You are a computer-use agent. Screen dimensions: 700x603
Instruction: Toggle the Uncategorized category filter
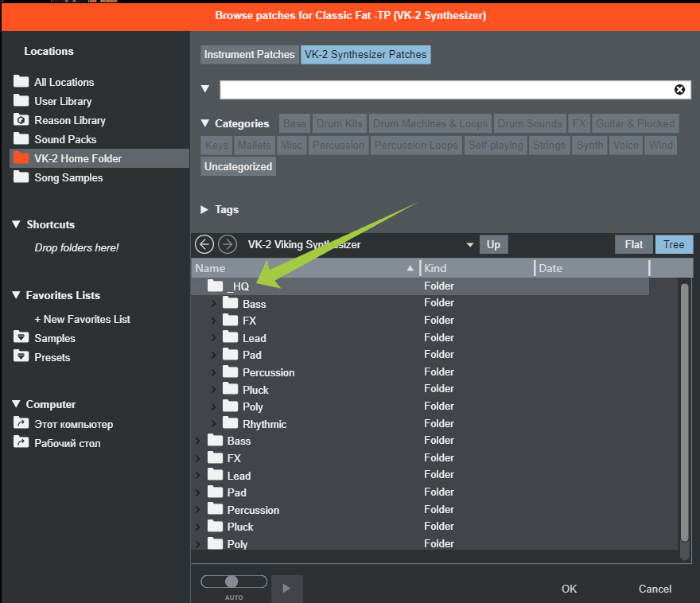238,166
